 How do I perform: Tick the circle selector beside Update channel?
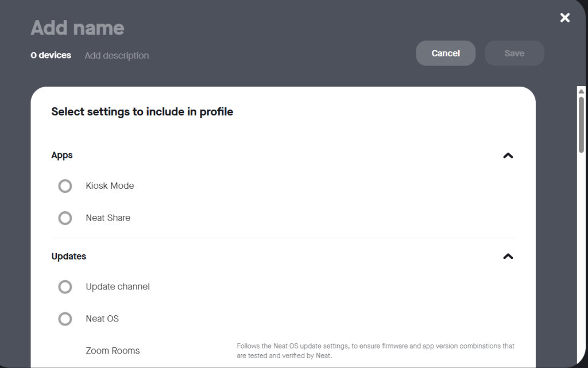click(x=65, y=287)
